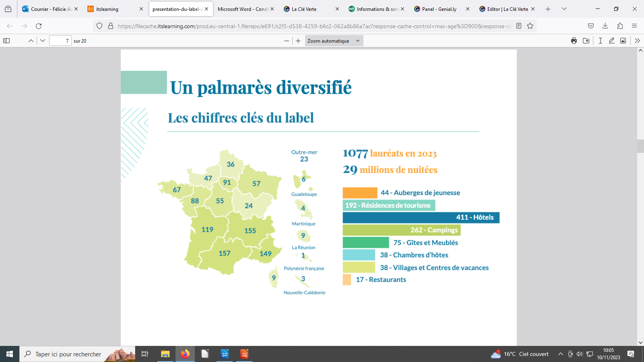This screenshot has height=362, width=644.
Task: Expand the PDF tools overflow menu
Action: pyautogui.click(x=637, y=41)
